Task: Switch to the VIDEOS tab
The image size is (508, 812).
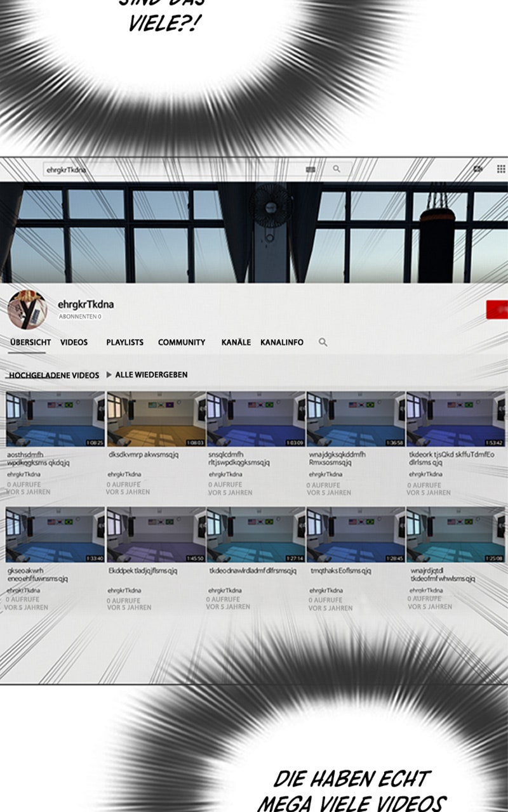Action: click(x=74, y=343)
